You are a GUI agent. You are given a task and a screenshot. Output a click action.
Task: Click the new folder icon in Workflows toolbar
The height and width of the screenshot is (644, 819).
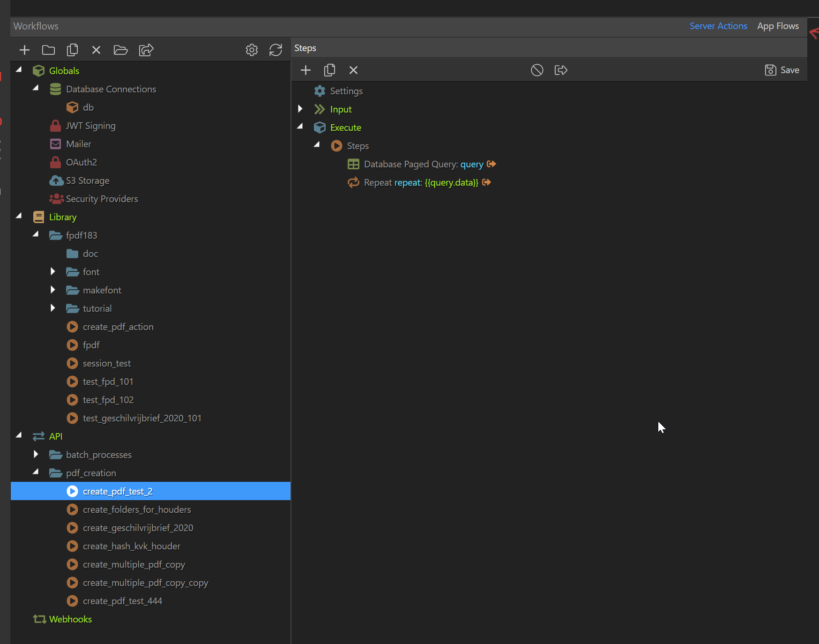[x=48, y=50]
